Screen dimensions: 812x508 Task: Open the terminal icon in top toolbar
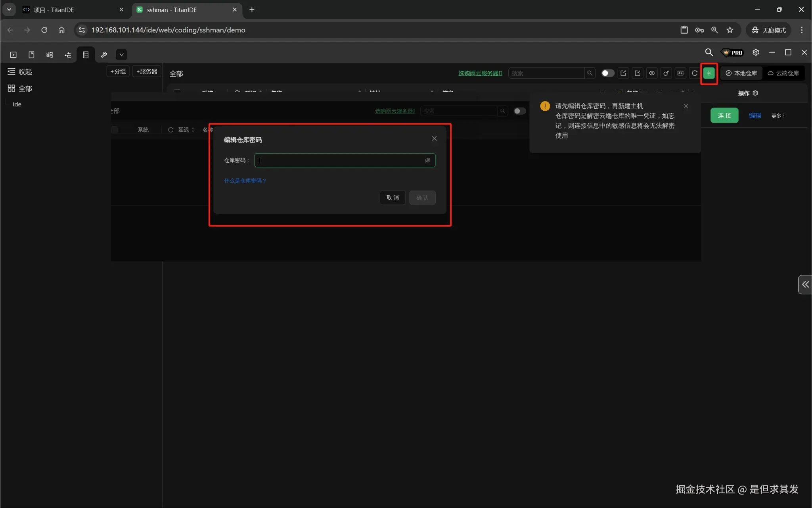click(x=13, y=54)
